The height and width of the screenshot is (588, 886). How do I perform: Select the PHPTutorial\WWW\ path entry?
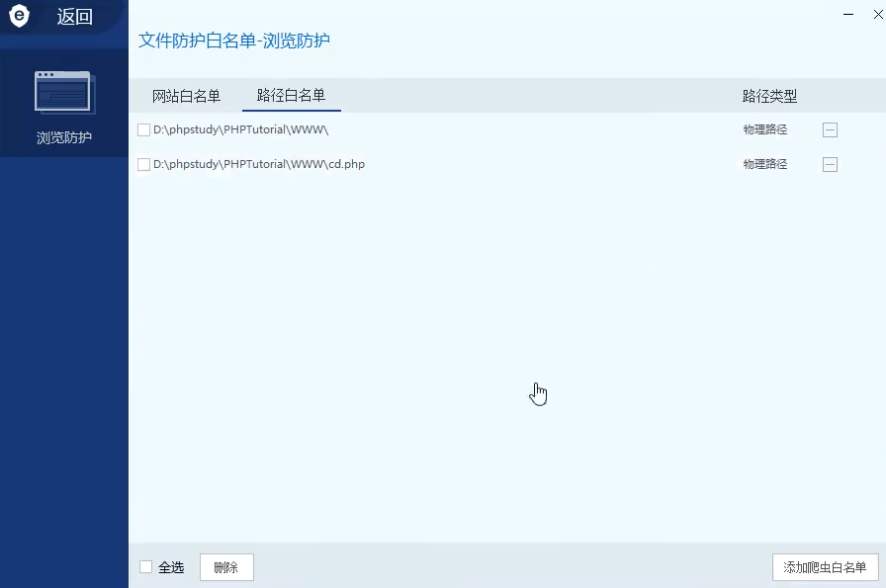click(240, 129)
